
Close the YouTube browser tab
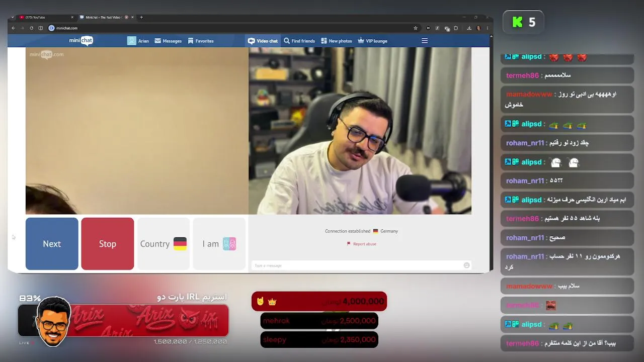(72, 17)
